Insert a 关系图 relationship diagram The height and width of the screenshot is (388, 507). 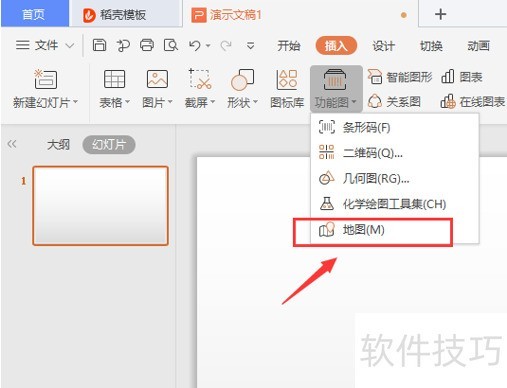pyautogui.click(x=394, y=101)
